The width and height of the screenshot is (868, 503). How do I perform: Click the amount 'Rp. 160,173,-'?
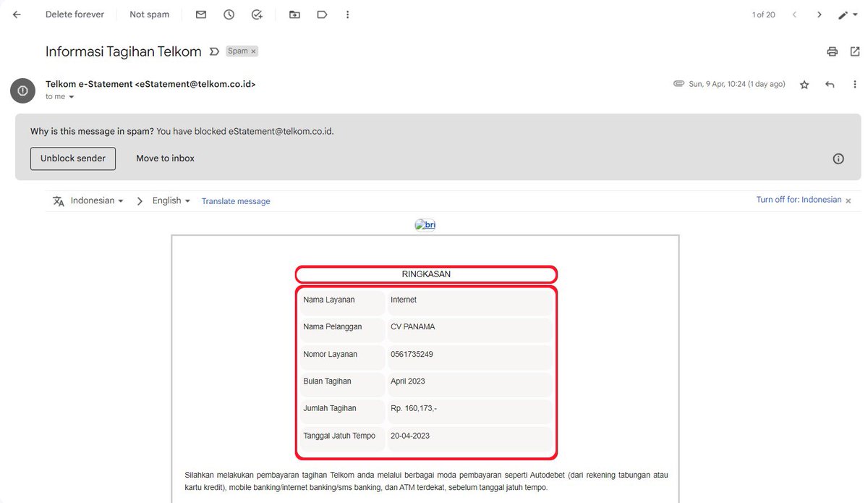pyautogui.click(x=414, y=408)
